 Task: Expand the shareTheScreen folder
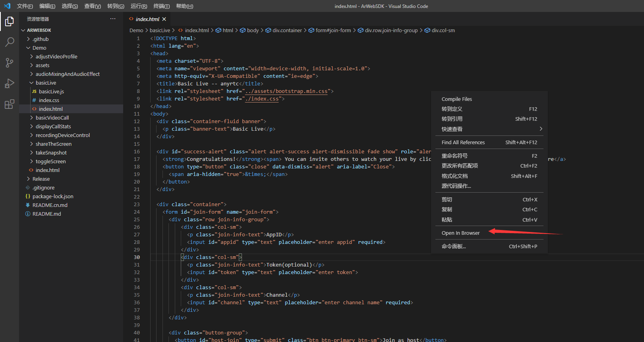(x=31, y=144)
